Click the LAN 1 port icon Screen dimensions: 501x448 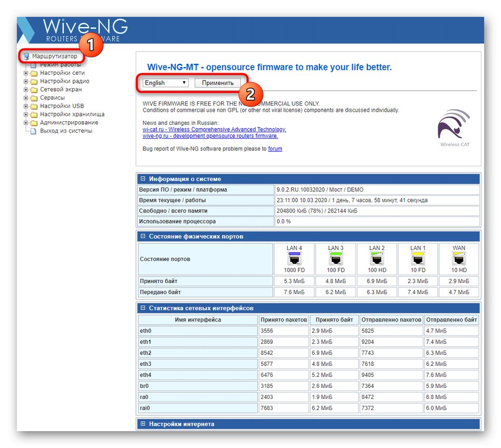[x=418, y=259]
